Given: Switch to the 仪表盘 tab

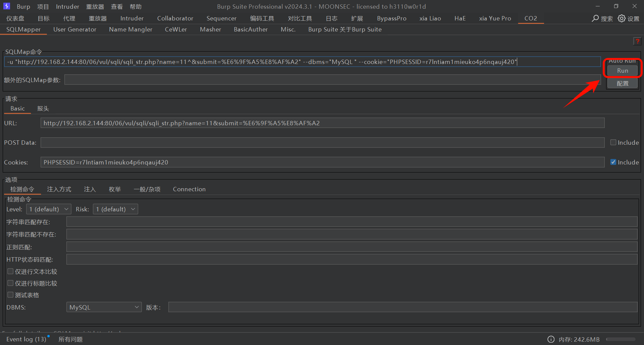Looking at the screenshot, I should coord(15,18).
